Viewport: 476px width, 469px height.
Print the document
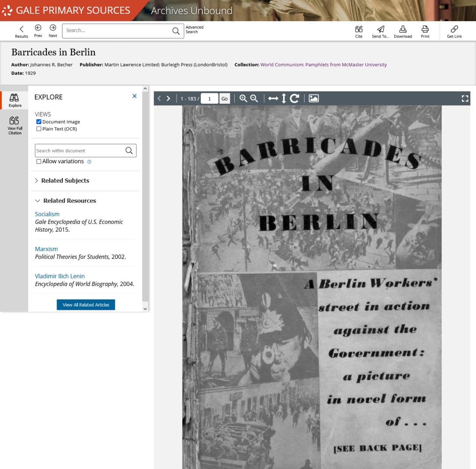tap(425, 32)
